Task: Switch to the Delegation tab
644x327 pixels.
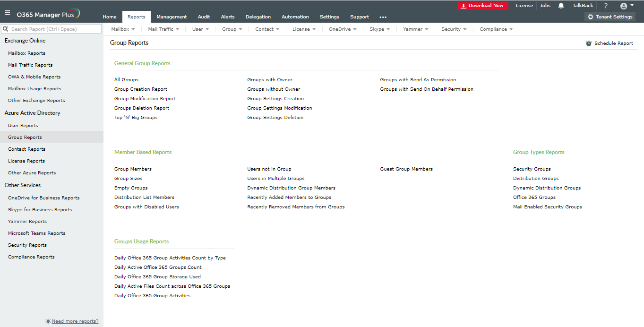Action: (x=258, y=17)
